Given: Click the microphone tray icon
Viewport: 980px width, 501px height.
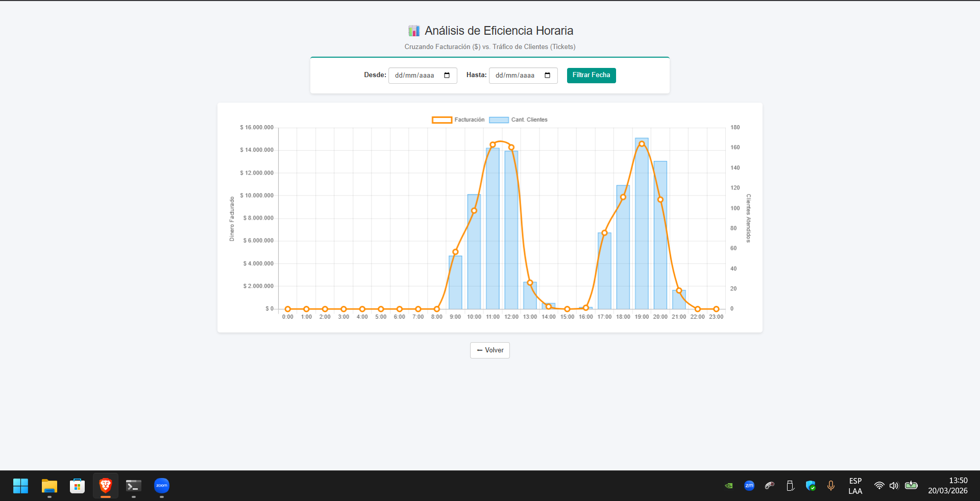Looking at the screenshot, I should click(x=831, y=486).
